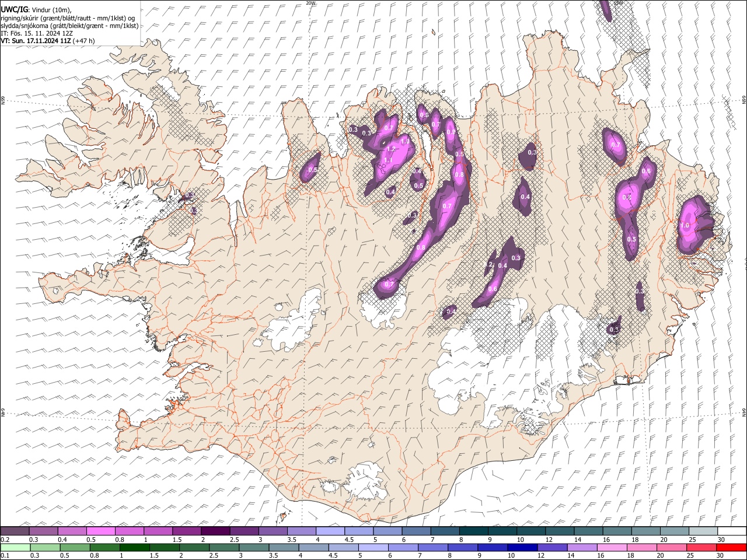
Task: Pick the dark teal 8 swatch in upper row
Action: click(x=473, y=531)
